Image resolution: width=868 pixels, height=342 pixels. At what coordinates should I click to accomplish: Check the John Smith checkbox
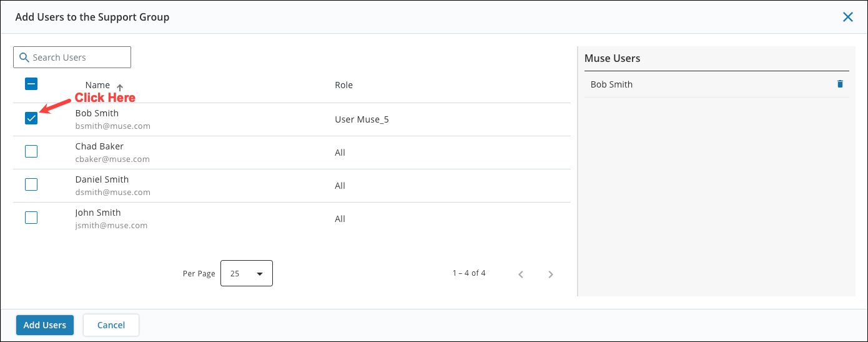[x=31, y=218]
